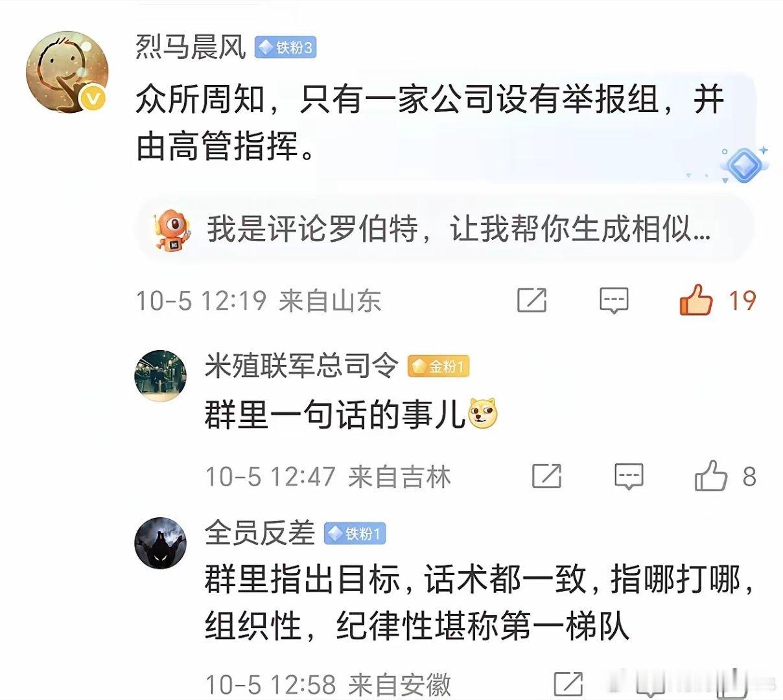
Task: Like 烈马晨风's comment with 19 likes
Action: pos(695,300)
